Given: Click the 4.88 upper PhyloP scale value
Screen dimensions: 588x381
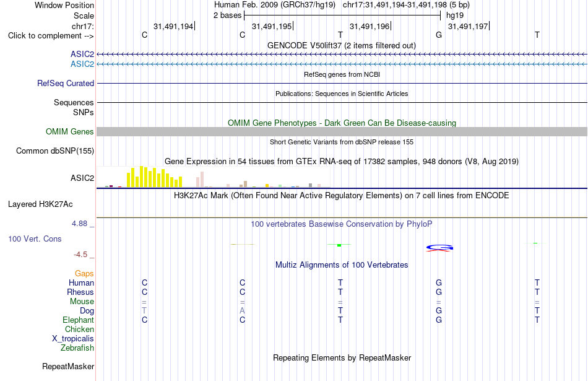Looking at the screenshot, I should [79, 224].
